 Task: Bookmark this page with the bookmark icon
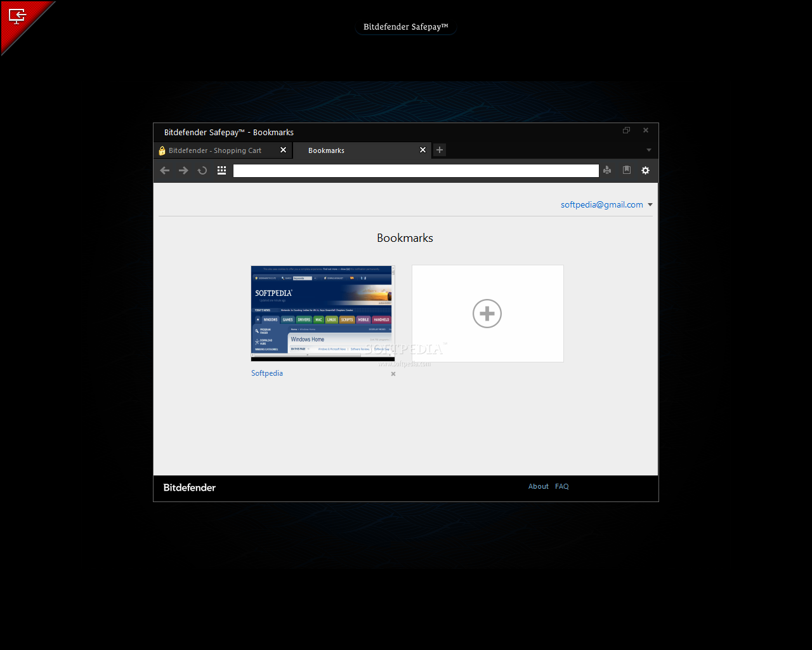pyautogui.click(x=626, y=170)
